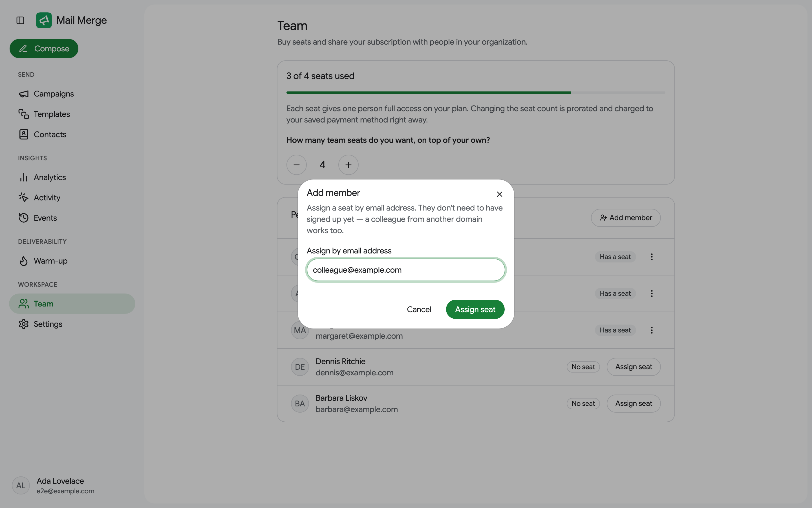Click Add member button in people list

click(x=626, y=218)
